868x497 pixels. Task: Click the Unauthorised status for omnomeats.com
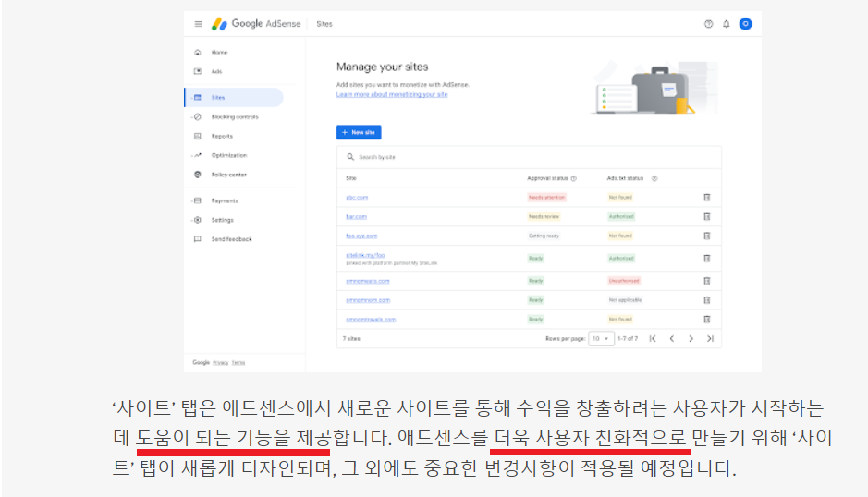(624, 281)
